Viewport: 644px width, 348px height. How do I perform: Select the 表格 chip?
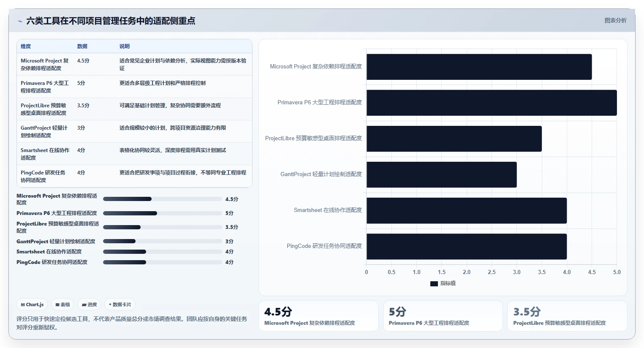click(x=63, y=304)
